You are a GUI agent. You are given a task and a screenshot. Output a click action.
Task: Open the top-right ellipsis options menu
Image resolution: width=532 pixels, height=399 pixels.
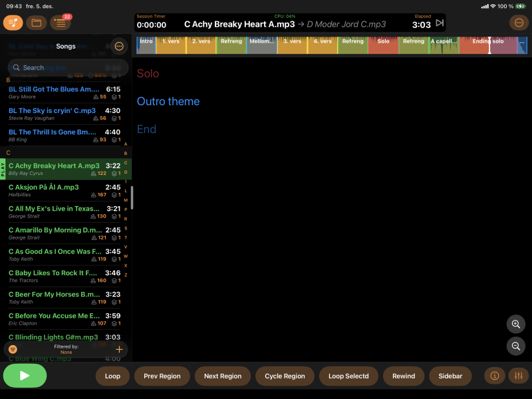pos(518,23)
